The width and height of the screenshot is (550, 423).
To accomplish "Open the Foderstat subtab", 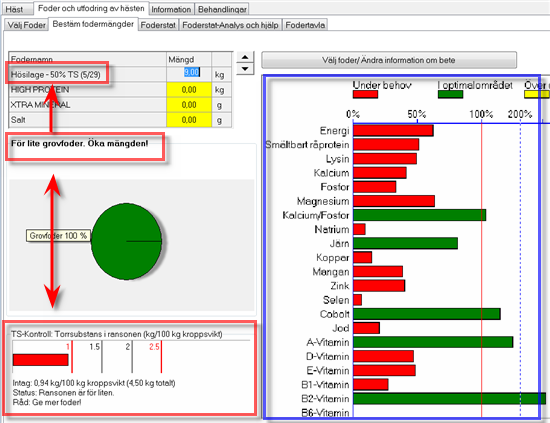I will (158, 25).
